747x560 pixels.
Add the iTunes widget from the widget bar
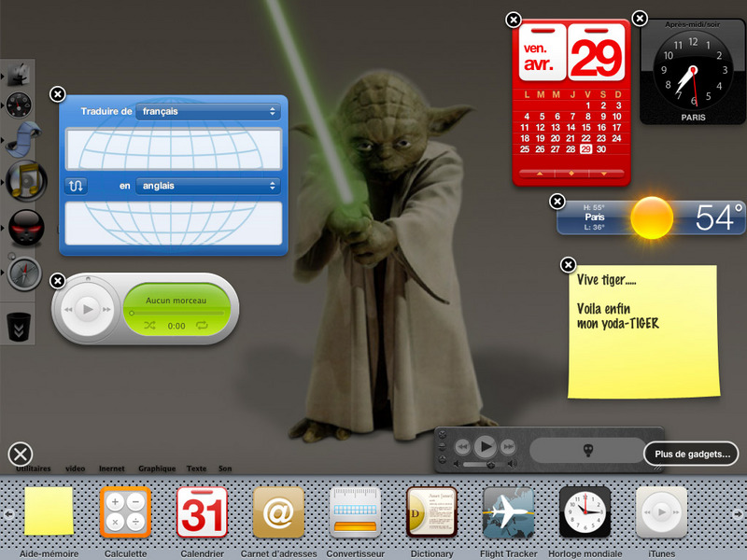click(x=662, y=511)
